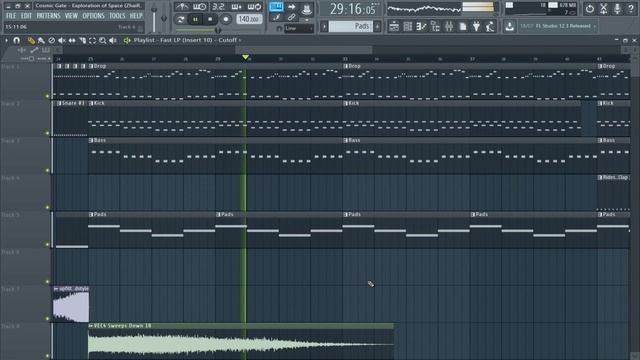The height and width of the screenshot is (360, 640).
Task: Click the hat-shaped icon beside typing keyboard
Action: coord(307,9)
